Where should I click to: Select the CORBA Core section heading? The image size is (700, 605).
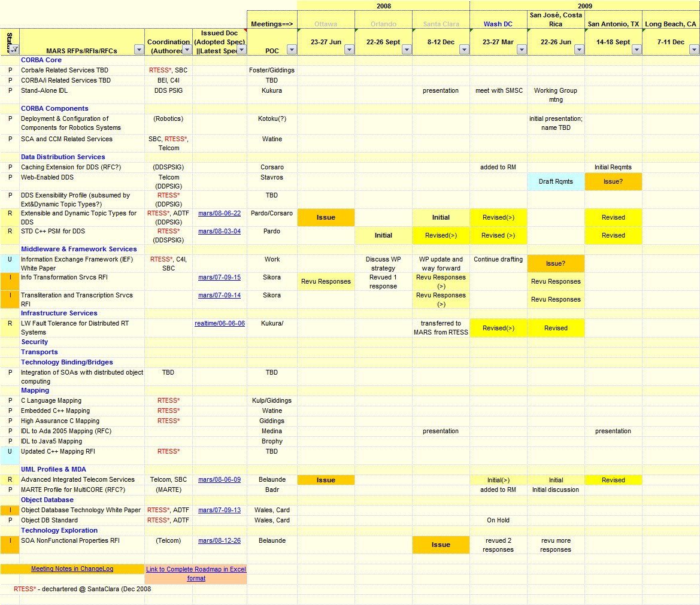click(x=41, y=60)
